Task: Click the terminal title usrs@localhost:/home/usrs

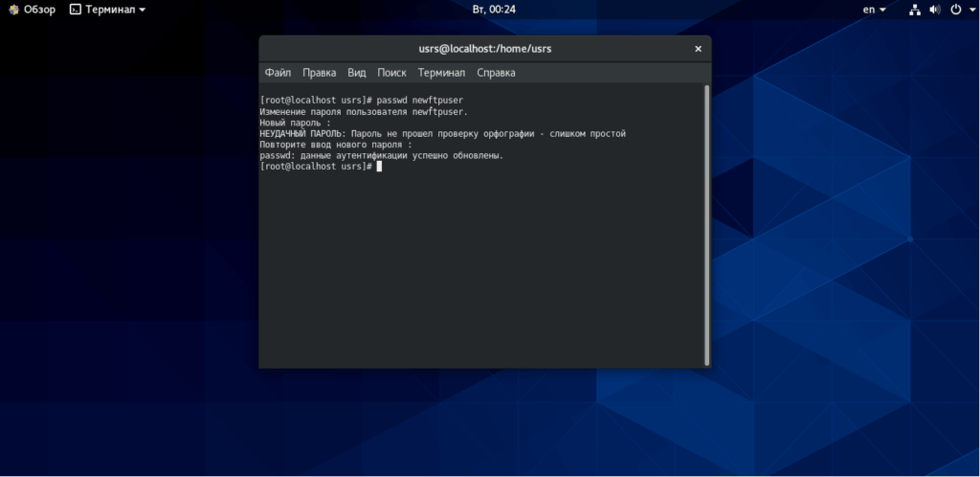Action: tap(485, 49)
